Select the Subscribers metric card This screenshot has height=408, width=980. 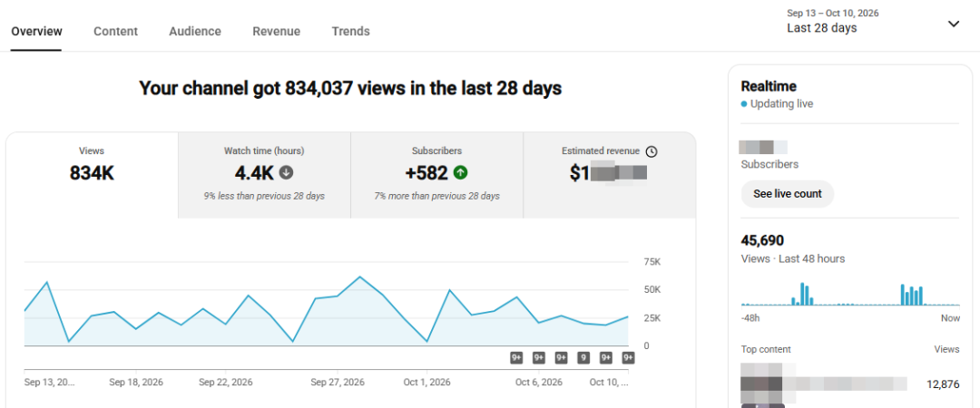pyautogui.click(x=436, y=175)
